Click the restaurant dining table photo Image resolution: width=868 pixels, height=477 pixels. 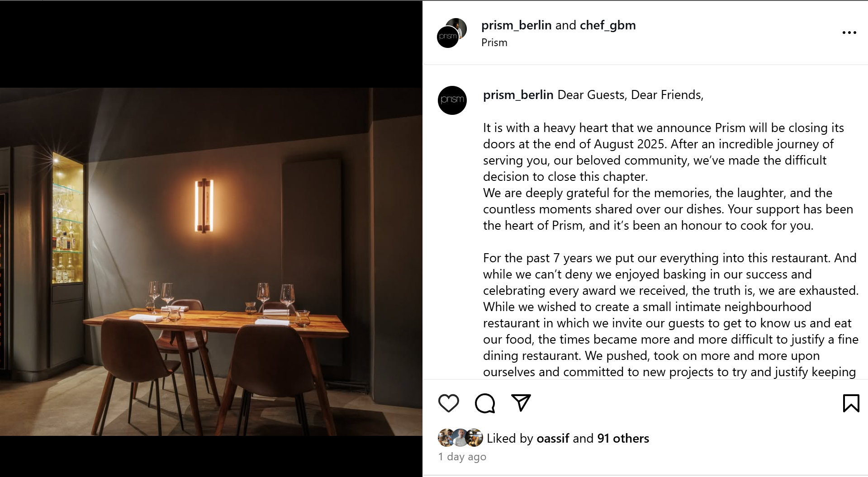point(211,262)
